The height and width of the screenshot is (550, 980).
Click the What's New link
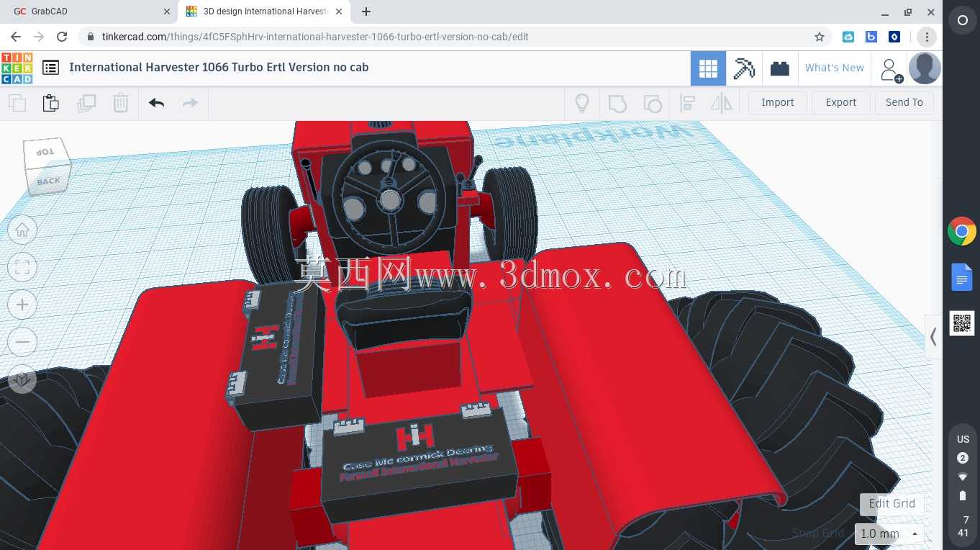point(834,68)
